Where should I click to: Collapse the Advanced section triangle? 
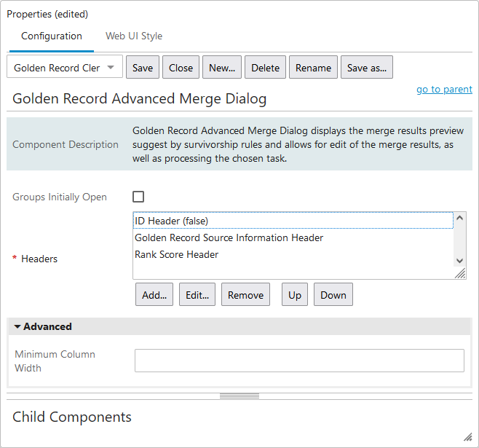(x=17, y=327)
